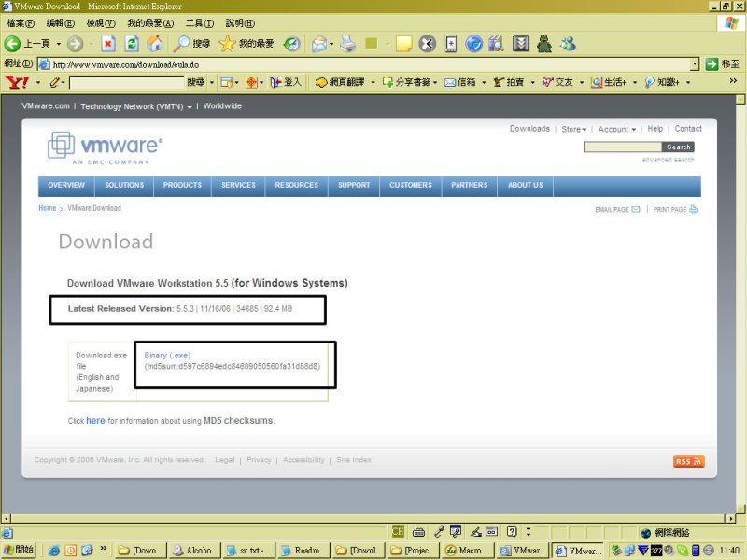Click the PRODUCTS navigation tab
Screen dimensions: 747x560
click(x=182, y=185)
